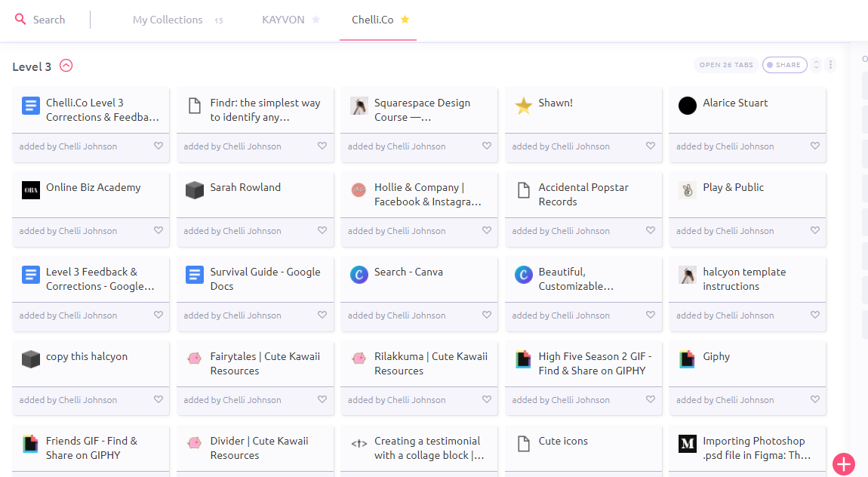Click the Canva icon on Search - Canva

pyautogui.click(x=359, y=275)
